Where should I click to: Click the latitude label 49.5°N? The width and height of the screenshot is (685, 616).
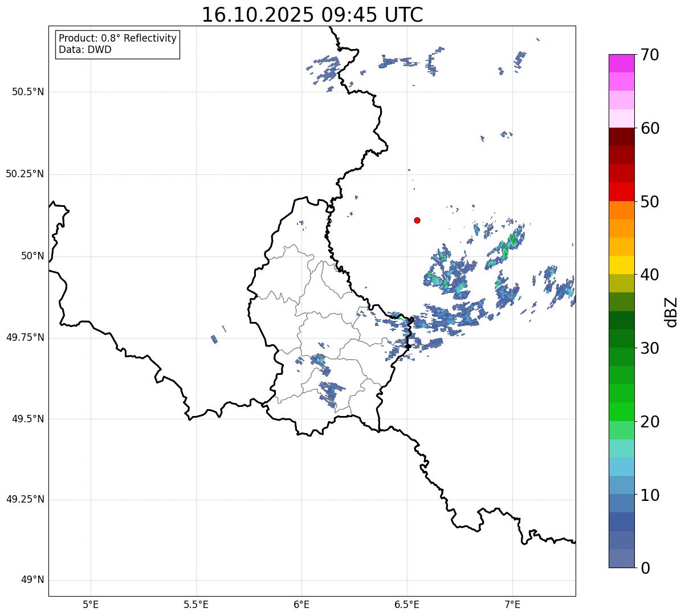point(28,419)
